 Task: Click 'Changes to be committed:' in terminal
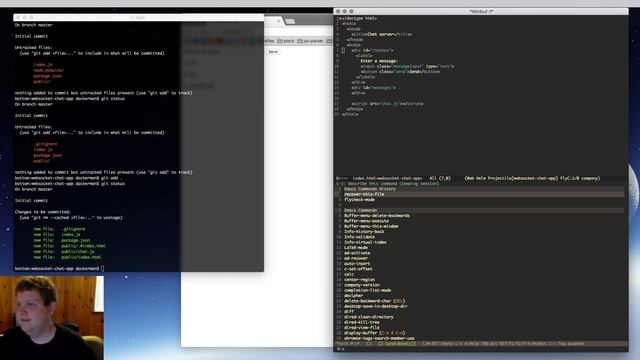(43, 212)
